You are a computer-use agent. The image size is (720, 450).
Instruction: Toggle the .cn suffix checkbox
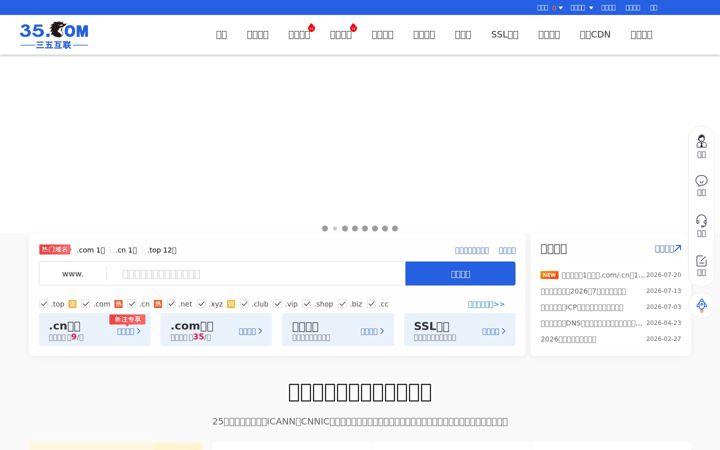point(132,304)
